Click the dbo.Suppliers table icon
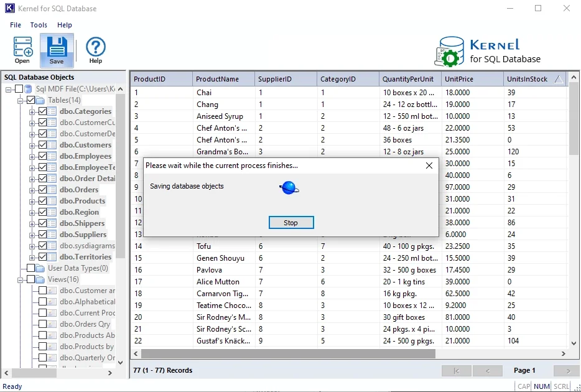Screen dimensions: 581x392 pos(52,235)
